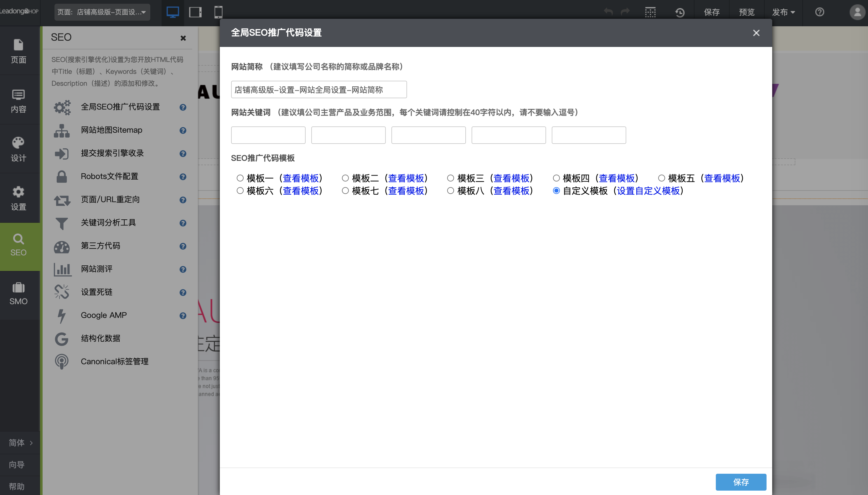Click the 保存 button in dialog
Viewport: 868px width, 495px height.
coord(741,482)
